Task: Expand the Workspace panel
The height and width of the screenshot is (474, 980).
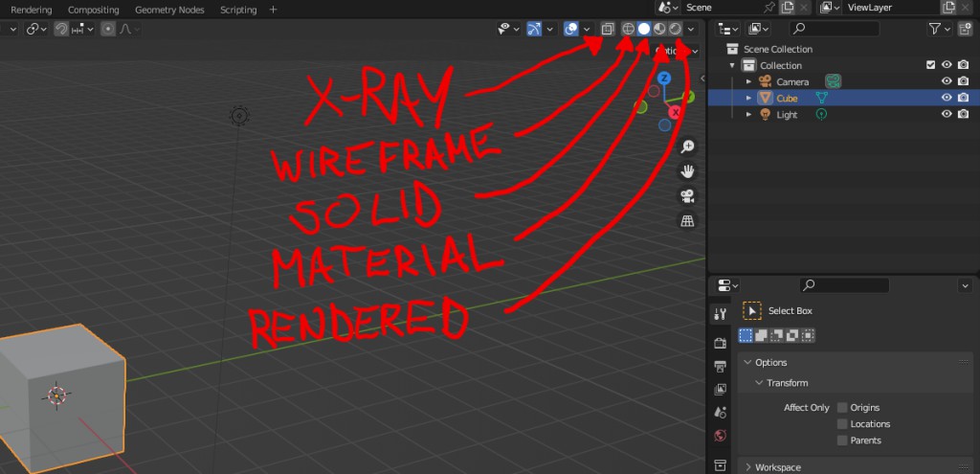Action: [748, 467]
